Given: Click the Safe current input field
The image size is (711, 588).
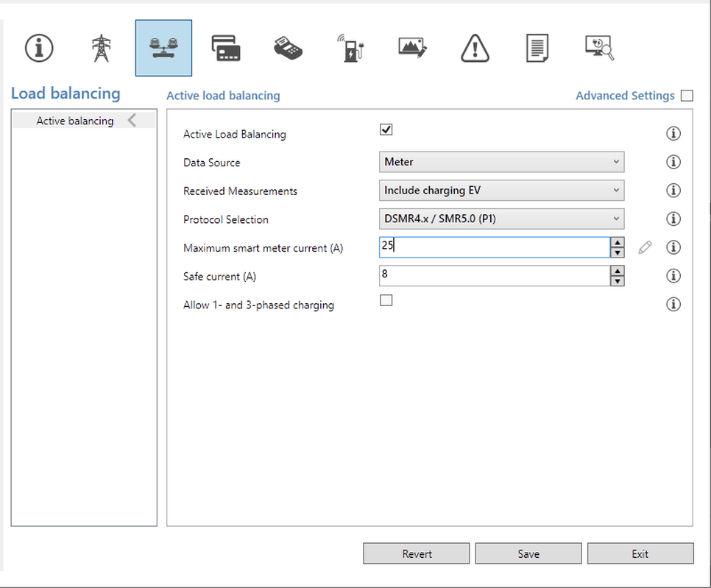Looking at the screenshot, I should (x=495, y=276).
